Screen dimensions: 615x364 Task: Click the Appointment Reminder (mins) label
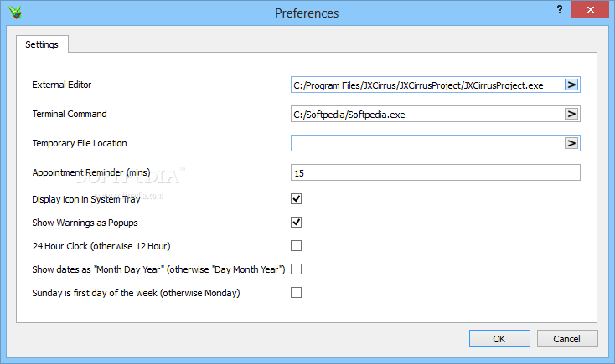(x=90, y=172)
